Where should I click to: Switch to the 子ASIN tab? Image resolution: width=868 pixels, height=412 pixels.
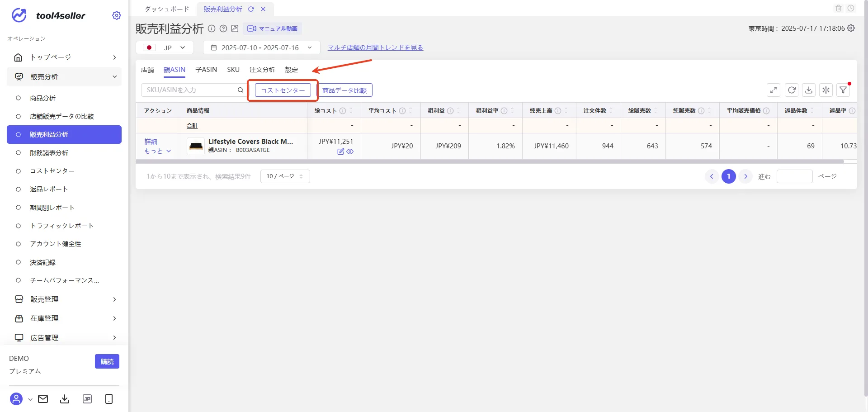point(206,70)
